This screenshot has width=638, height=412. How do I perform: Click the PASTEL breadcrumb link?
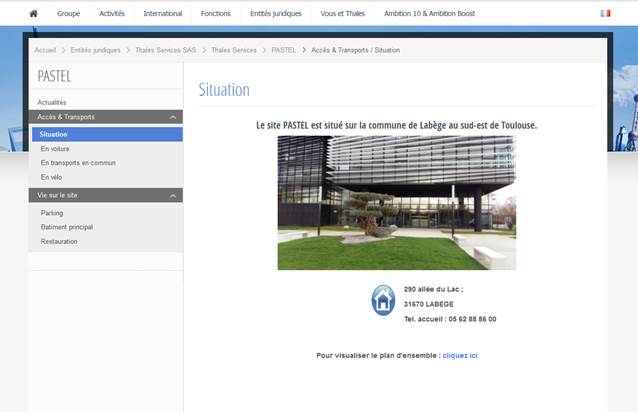coord(283,49)
